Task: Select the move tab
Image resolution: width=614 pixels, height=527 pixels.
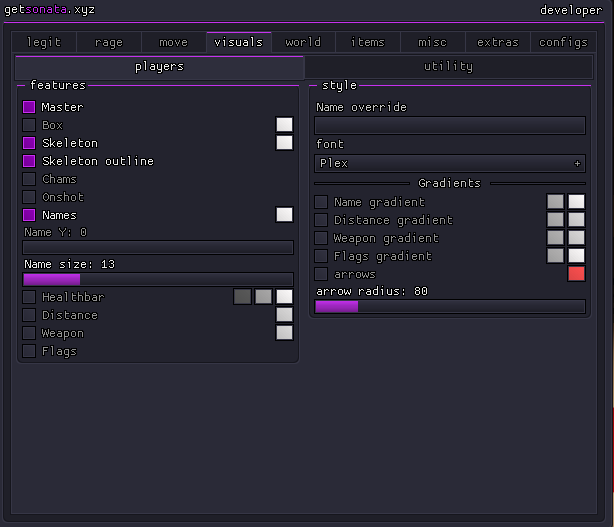Action: click(x=173, y=42)
